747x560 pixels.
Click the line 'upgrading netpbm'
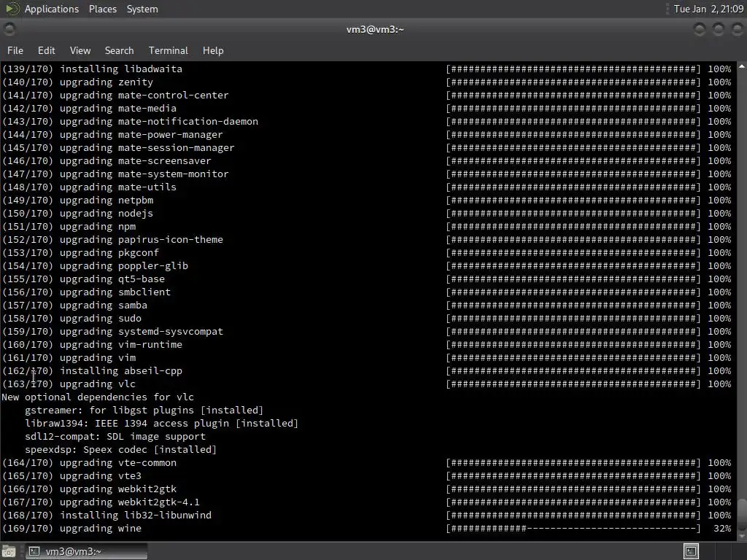pos(77,200)
